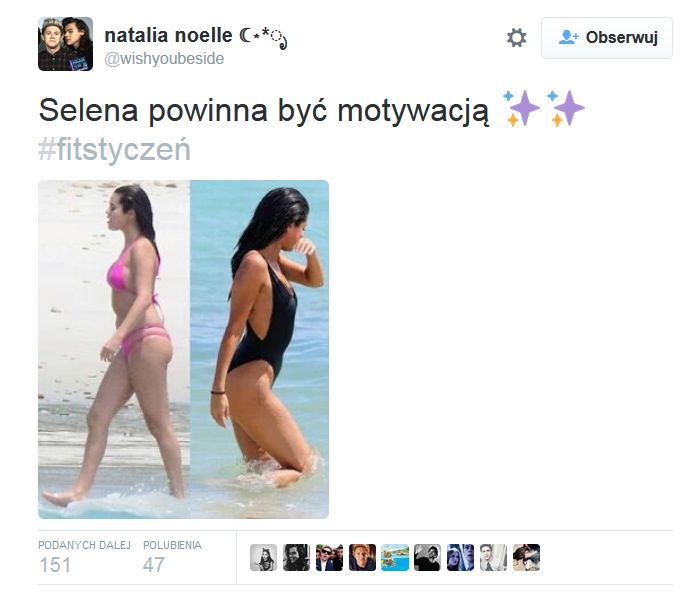
Task: Open the natalia noelle display name
Action: pos(168,35)
